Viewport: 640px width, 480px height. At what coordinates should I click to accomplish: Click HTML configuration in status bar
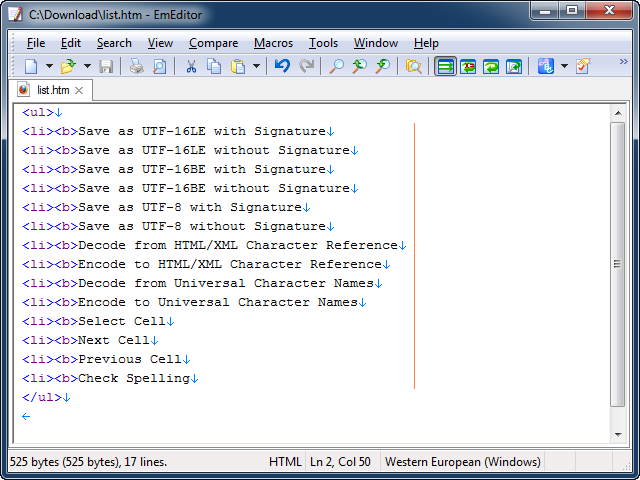[x=285, y=462]
